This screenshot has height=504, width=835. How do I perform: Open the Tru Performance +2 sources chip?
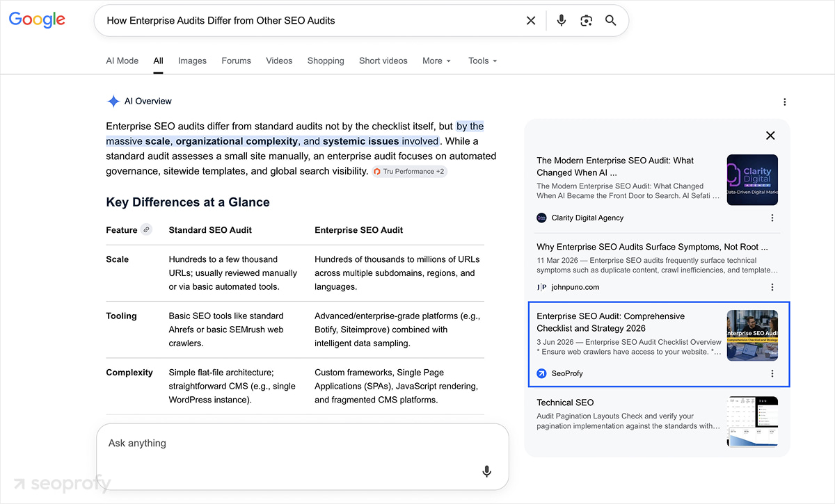pos(409,171)
